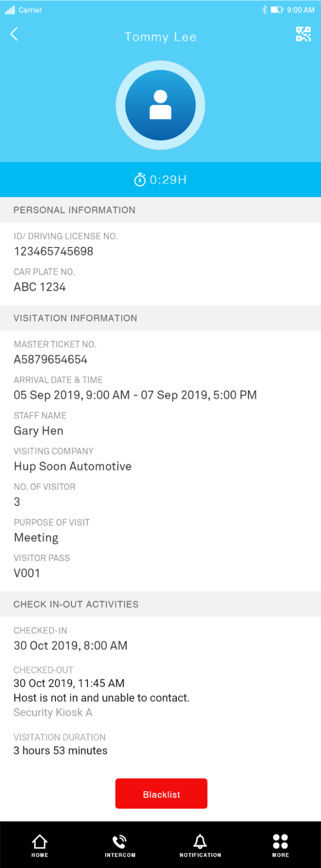Tap the back arrow icon
Viewport: 321px width, 868px height.
(14, 34)
